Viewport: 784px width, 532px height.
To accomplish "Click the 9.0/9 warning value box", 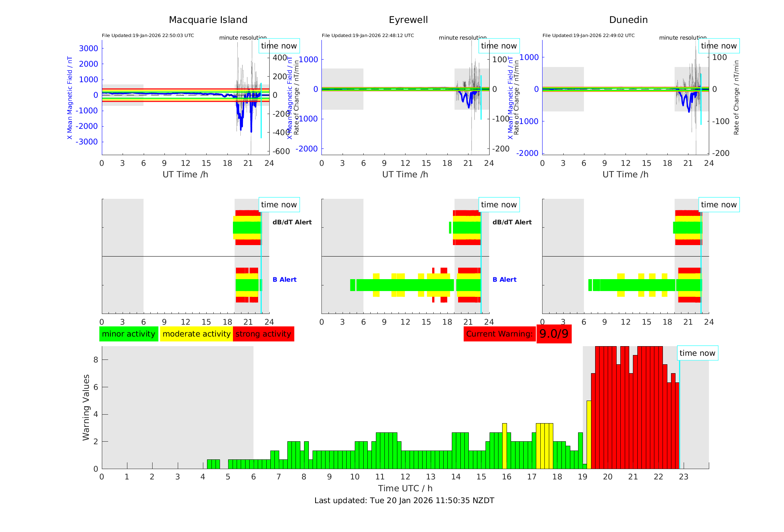I will point(554,334).
